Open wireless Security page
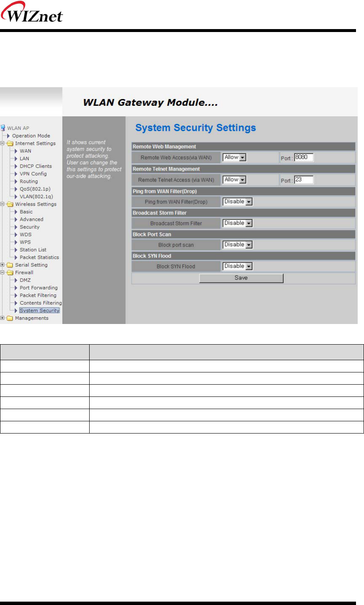Screen dimensions: 364x605 pos(29,227)
